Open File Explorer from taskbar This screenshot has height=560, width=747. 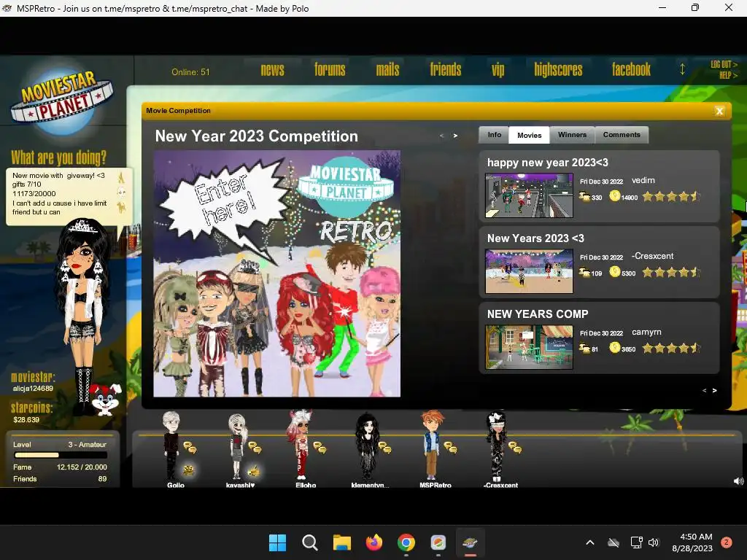click(341, 542)
